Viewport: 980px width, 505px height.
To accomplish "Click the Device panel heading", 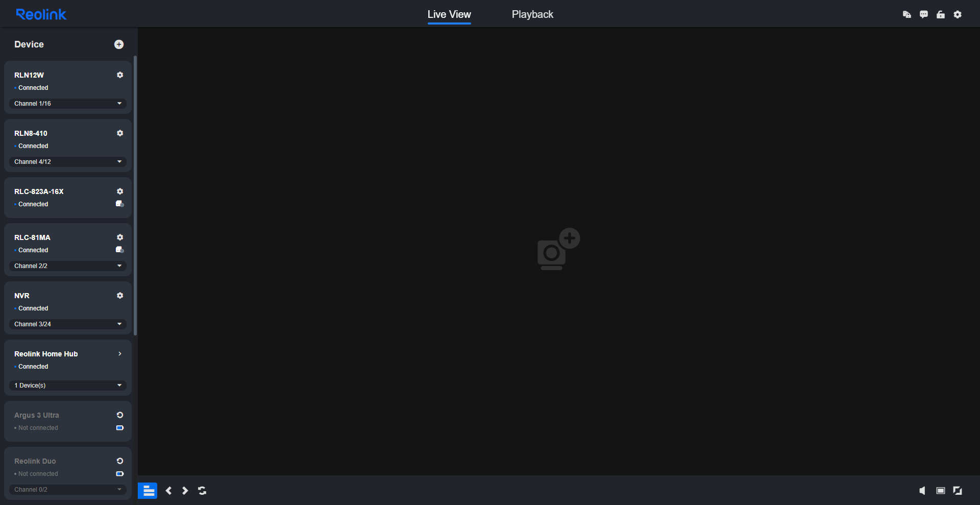I will [29, 44].
